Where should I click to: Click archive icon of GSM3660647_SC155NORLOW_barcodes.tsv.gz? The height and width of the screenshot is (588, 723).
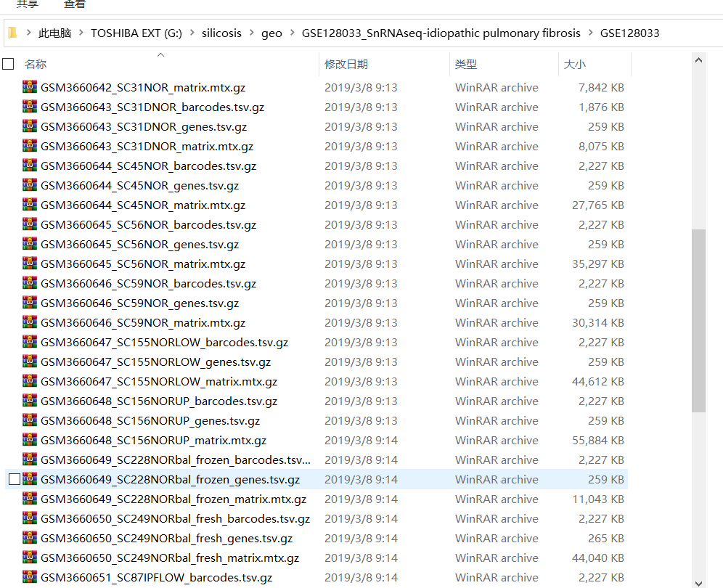[x=30, y=341]
